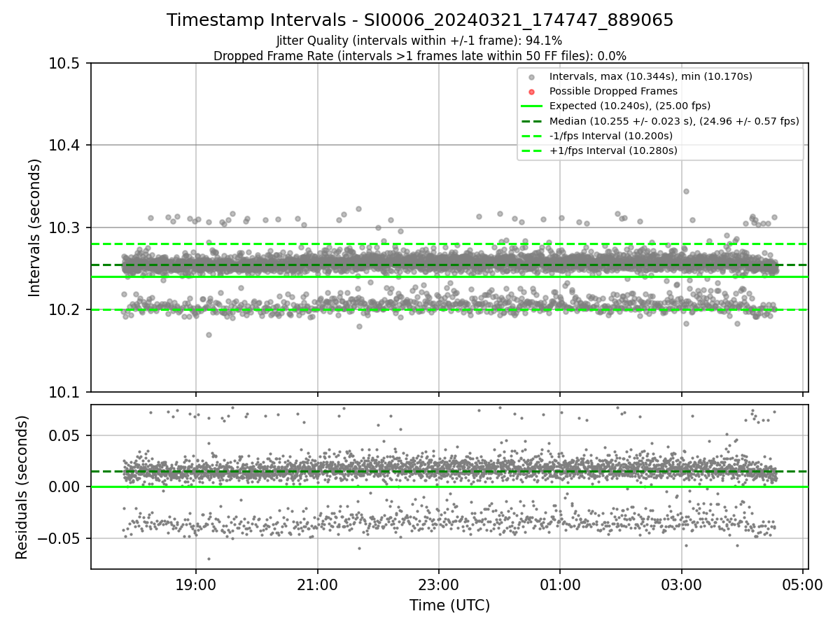Click the dark green dashed Median legend sample

(532, 120)
